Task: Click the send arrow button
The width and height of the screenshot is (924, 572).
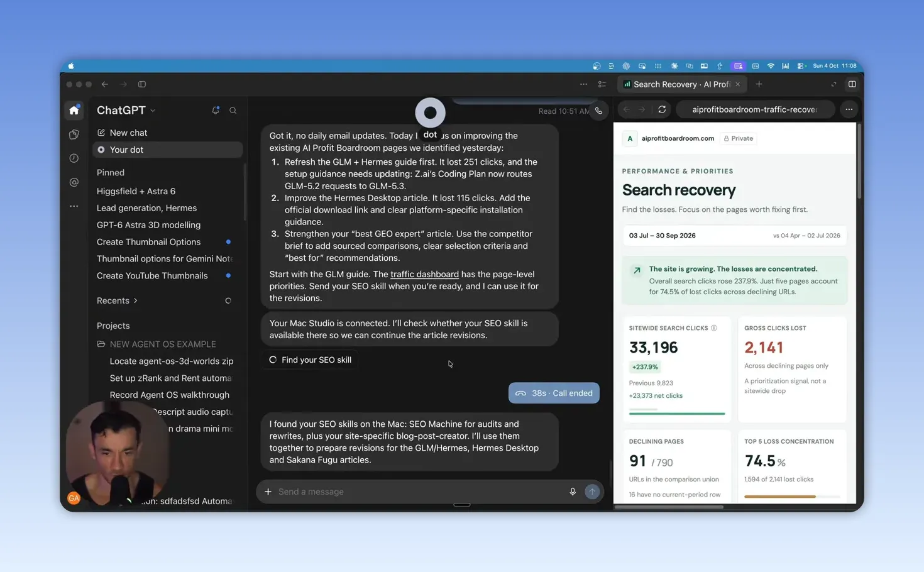Action: 592,492
